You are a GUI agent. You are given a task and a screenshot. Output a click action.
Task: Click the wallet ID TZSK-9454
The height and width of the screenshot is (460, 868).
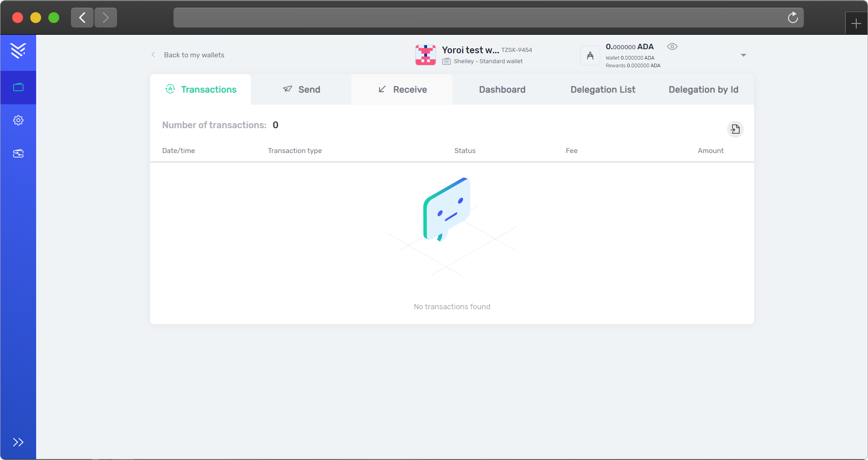point(517,50)
